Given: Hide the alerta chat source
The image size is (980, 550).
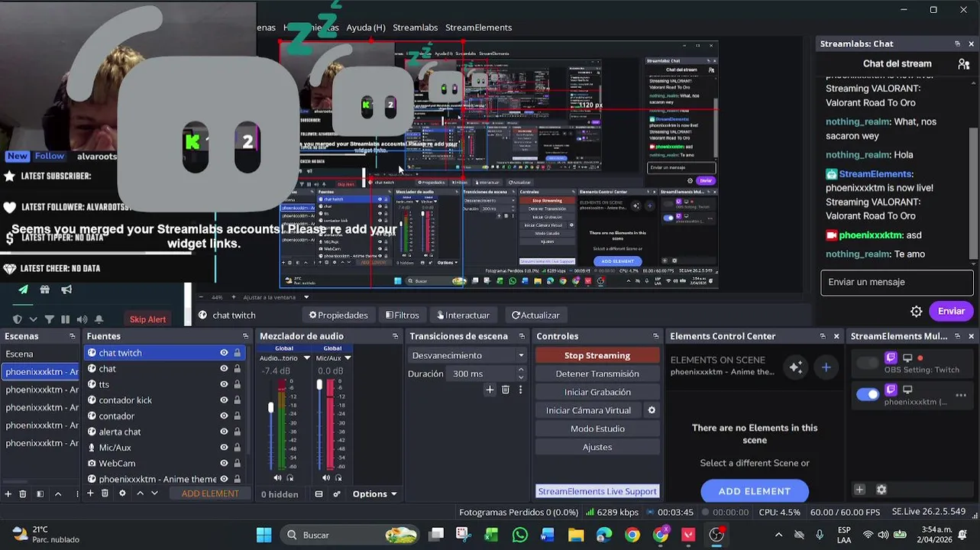Looking at the screenshot, I should [x=224, y=432].
